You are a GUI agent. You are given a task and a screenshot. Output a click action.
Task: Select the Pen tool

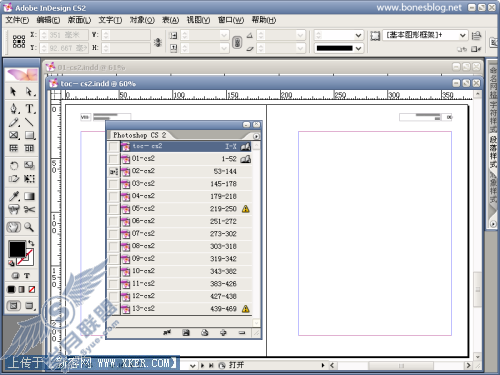14,109
